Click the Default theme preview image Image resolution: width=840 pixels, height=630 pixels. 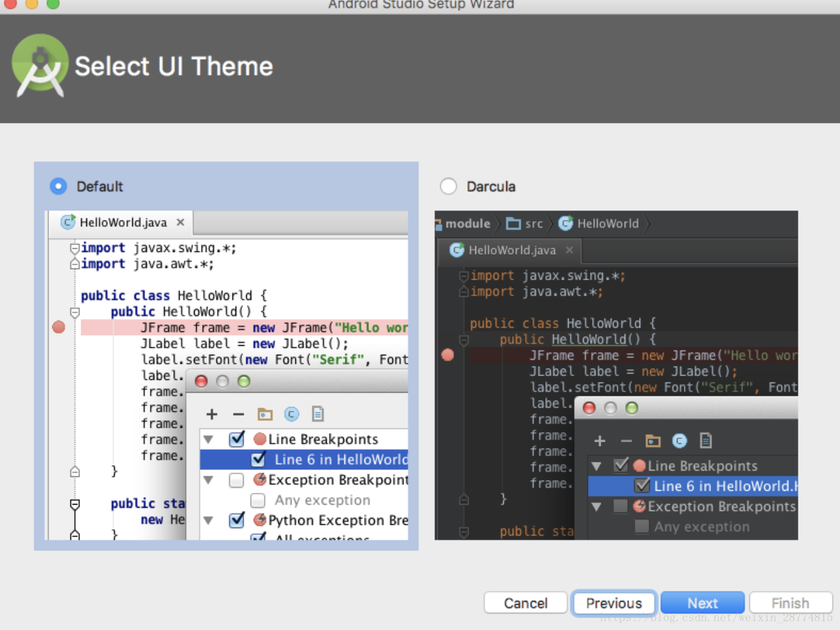pyautogui.click(x=227, y=375)
